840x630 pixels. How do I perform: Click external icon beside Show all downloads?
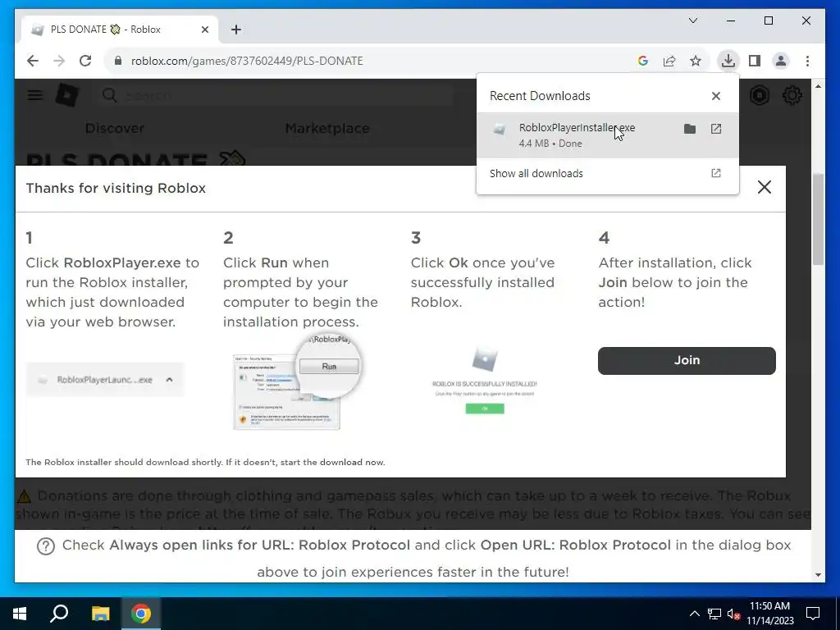click(x=715, y=173)
